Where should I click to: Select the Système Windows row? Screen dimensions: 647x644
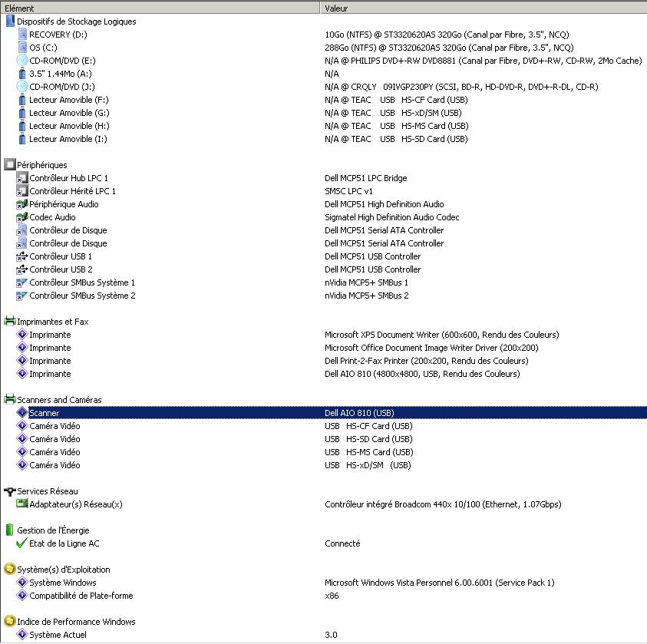tap(324, 582)
